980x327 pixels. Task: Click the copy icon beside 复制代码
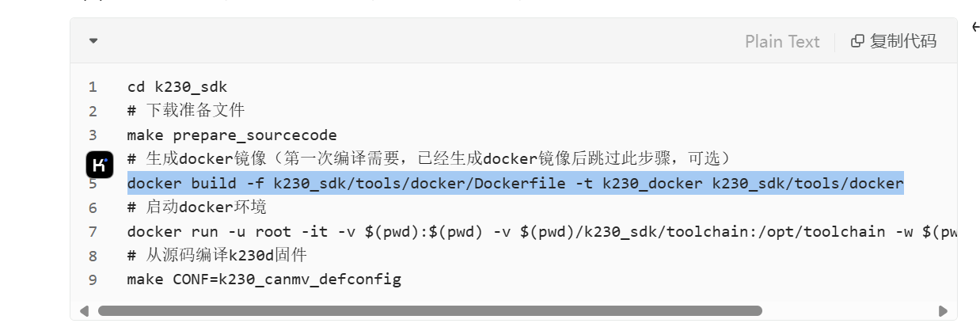[x=857, y=41]
